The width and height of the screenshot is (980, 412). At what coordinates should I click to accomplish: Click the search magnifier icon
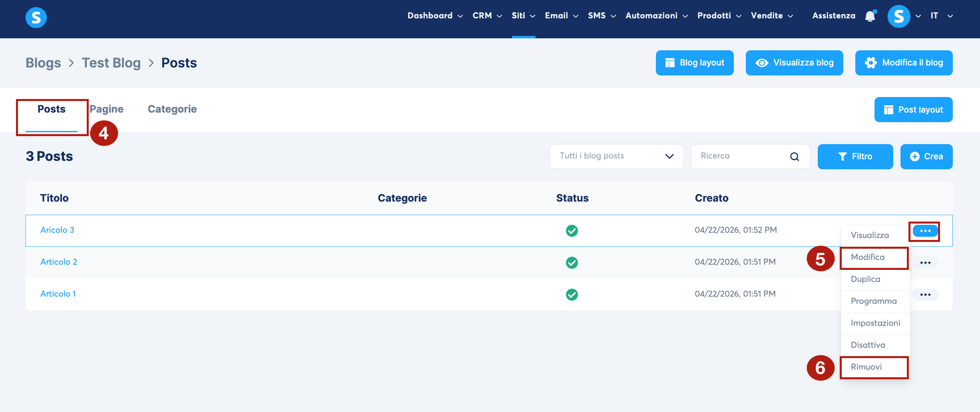pos(795,156)
